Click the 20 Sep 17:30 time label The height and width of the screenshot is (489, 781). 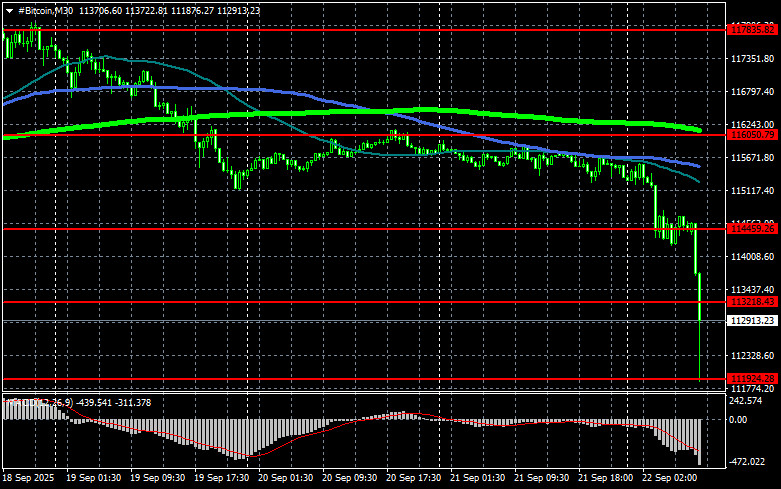[413, 478]
